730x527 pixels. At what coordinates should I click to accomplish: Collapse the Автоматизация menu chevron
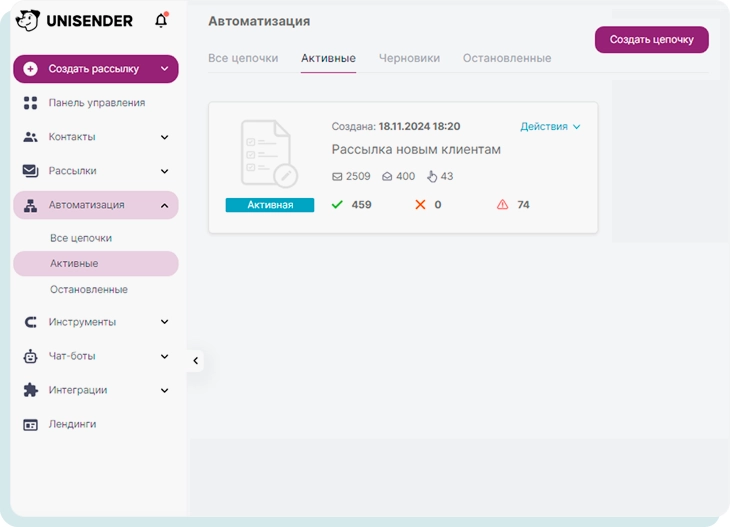coord(164,205)
